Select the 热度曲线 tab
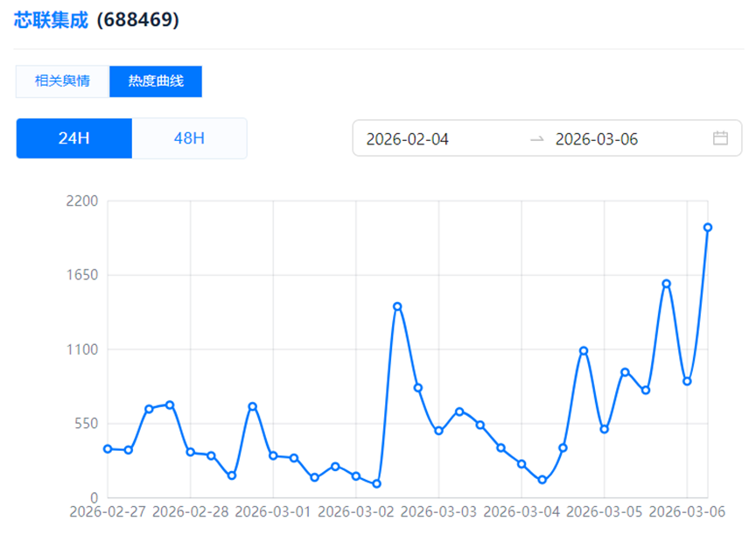756x542 pixels. (156, 81)
